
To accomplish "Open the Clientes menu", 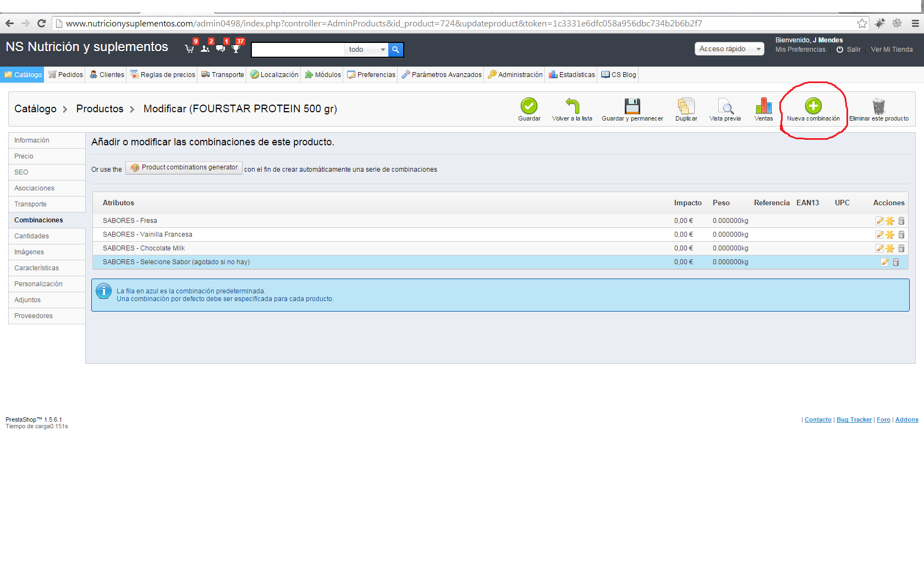I will 107,75.
